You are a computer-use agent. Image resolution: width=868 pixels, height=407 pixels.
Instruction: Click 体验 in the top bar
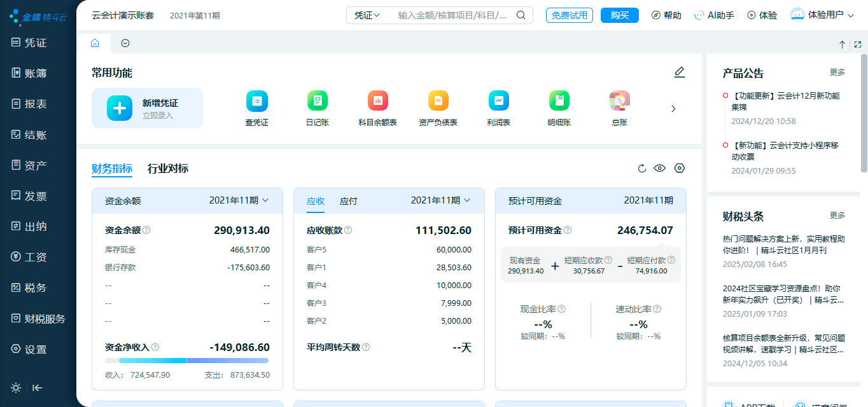762,15
